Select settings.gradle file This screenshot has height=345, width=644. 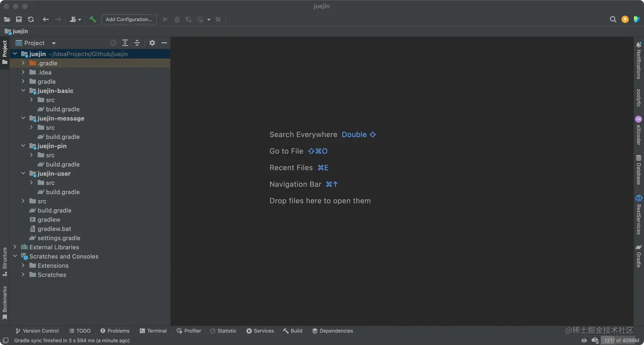[x=59, y=238]
